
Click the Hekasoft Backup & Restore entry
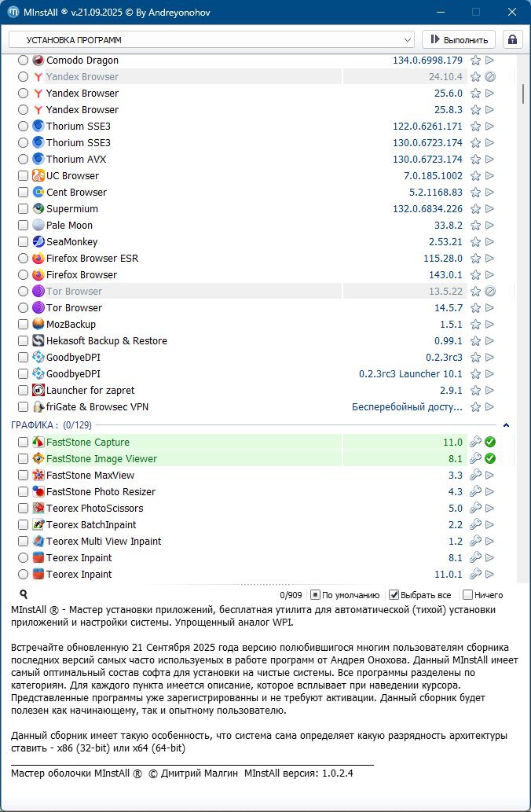(106, 341)
